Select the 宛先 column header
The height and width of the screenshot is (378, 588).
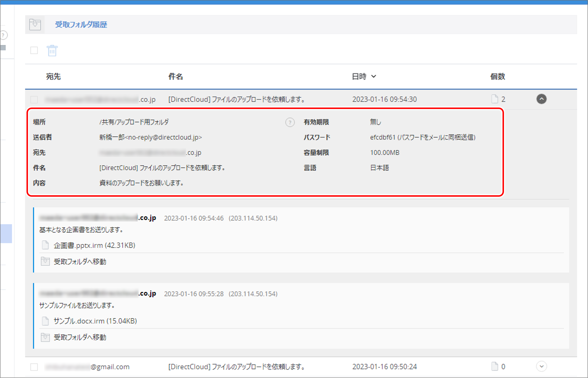click(x=53, y=77)
